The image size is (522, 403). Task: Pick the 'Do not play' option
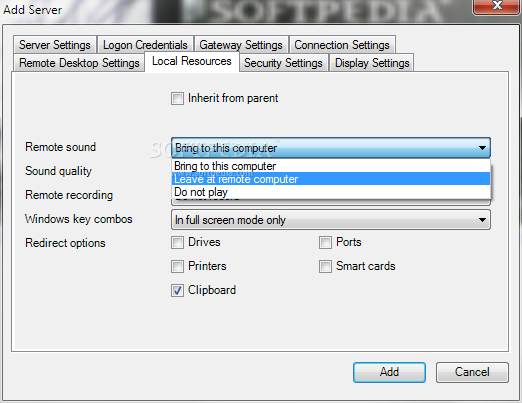[x=331, y=192]
